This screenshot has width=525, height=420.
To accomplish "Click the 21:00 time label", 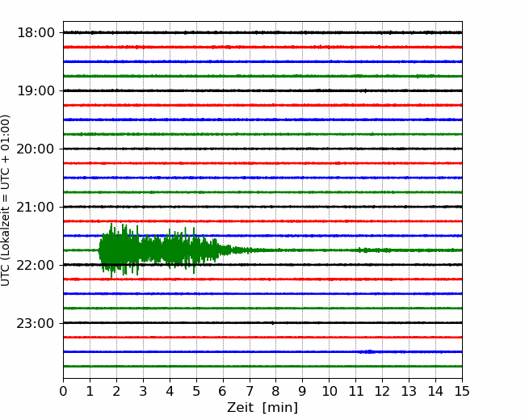I will tap(36, 207).
